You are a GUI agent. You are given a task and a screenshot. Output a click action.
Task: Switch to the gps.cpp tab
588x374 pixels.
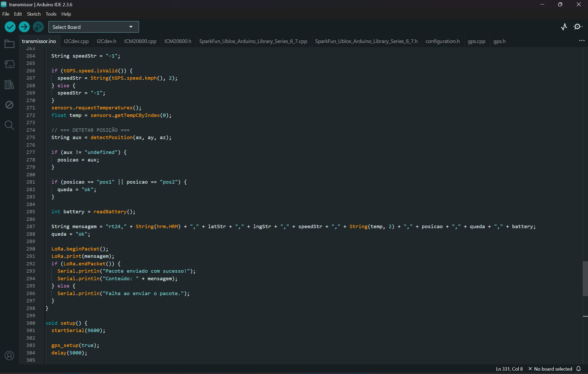(476, 41)
